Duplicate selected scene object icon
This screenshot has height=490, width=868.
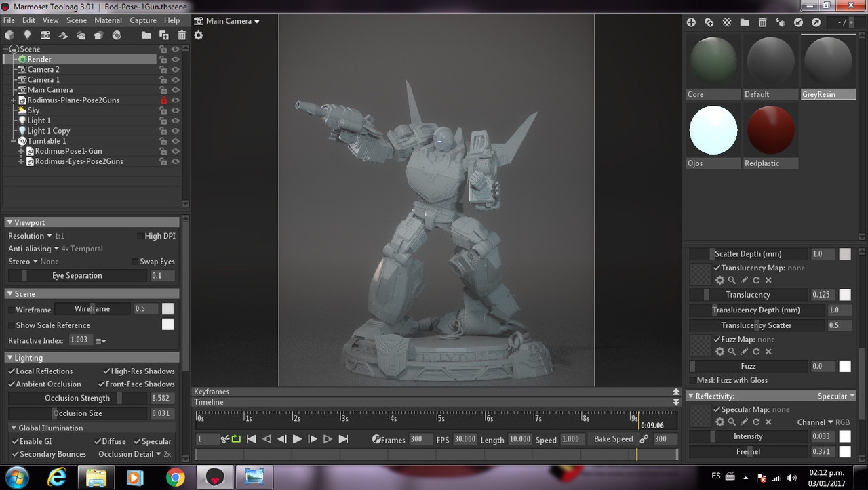(164, 35)
